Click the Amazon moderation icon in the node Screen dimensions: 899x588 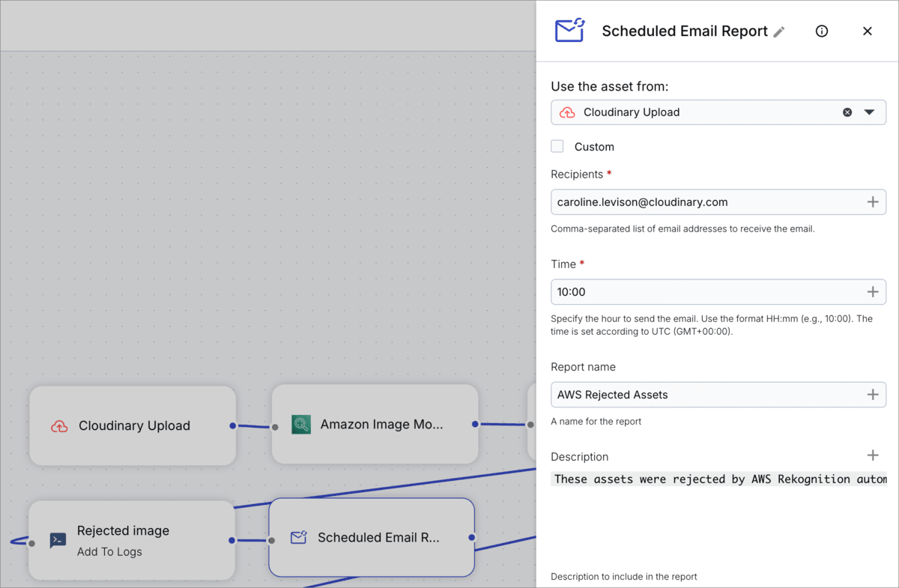301,425
